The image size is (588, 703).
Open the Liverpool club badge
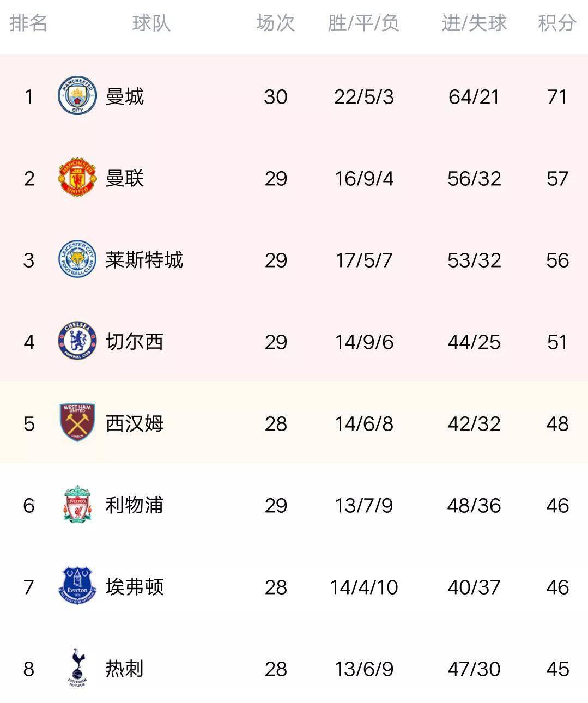click(x=77, y=504)
